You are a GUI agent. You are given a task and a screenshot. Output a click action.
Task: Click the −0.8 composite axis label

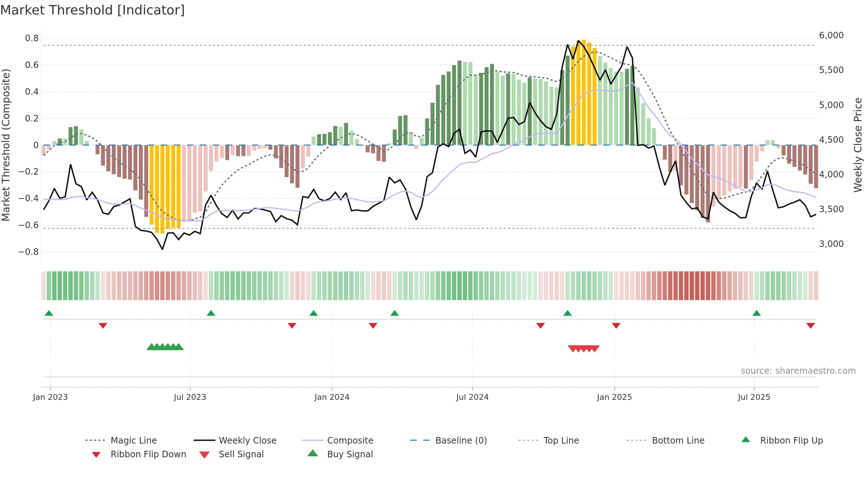point(29,252)
